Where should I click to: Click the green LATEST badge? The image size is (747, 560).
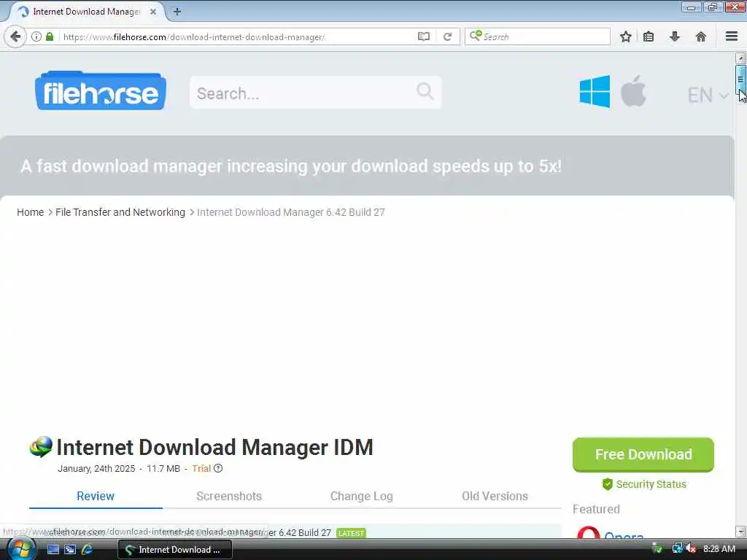pos(351,533)
